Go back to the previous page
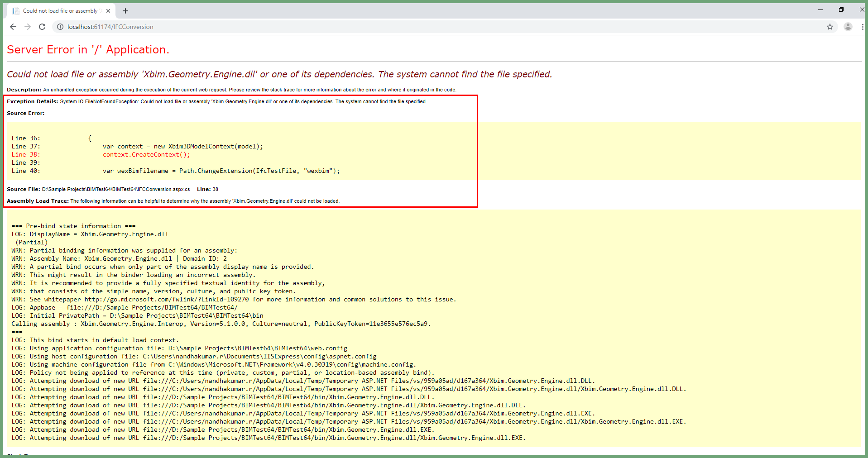The image size is (868, 458). point(13,27)
